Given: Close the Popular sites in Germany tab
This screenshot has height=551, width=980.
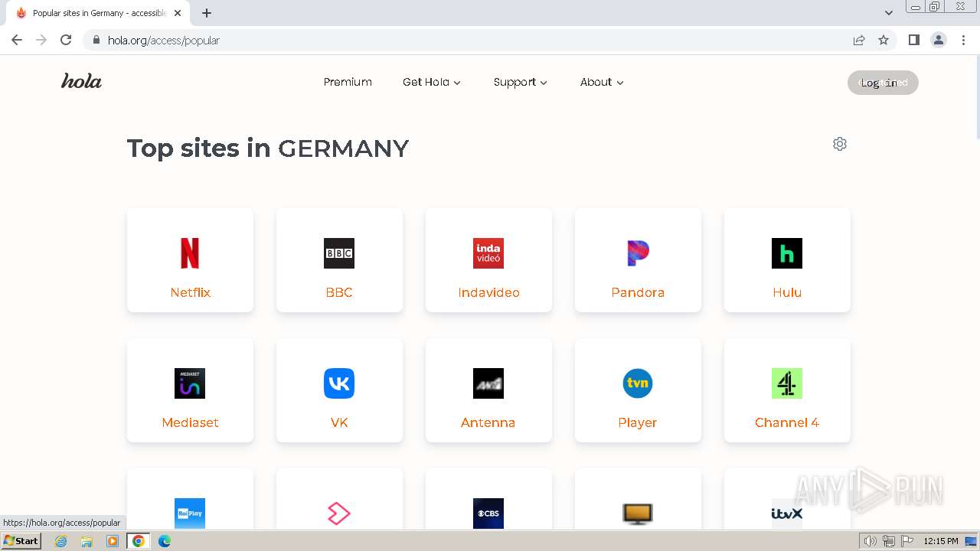Looking at the screenshot, I should (178, 13).
